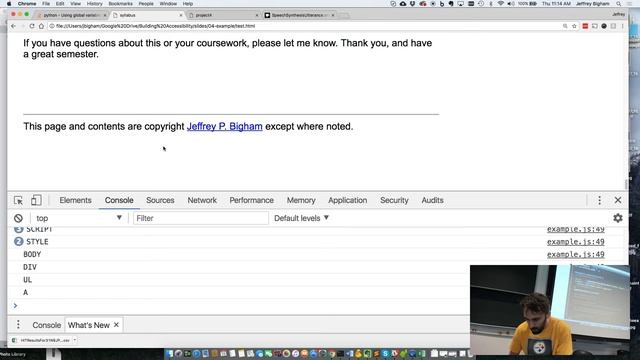The height and width of the screenshot is (360, 640).
Task: Click the browser back arrow
Action: [13, 26]
